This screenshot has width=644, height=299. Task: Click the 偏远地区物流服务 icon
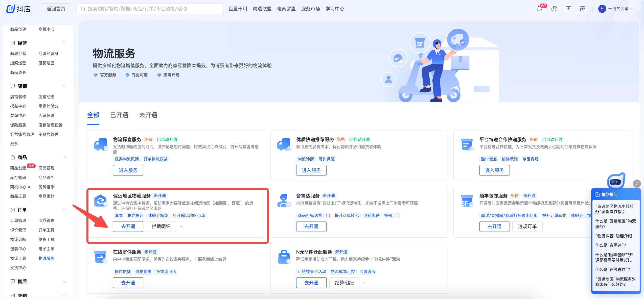[x=101, y=201]
